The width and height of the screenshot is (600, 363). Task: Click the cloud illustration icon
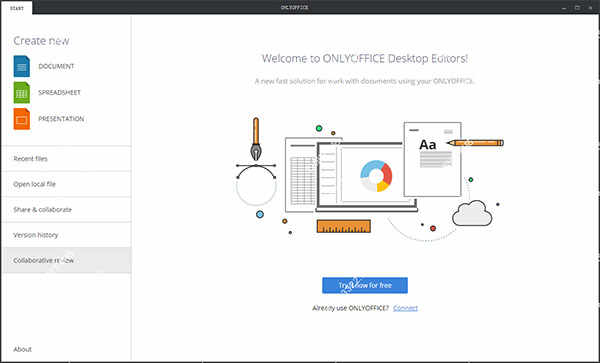472,213
